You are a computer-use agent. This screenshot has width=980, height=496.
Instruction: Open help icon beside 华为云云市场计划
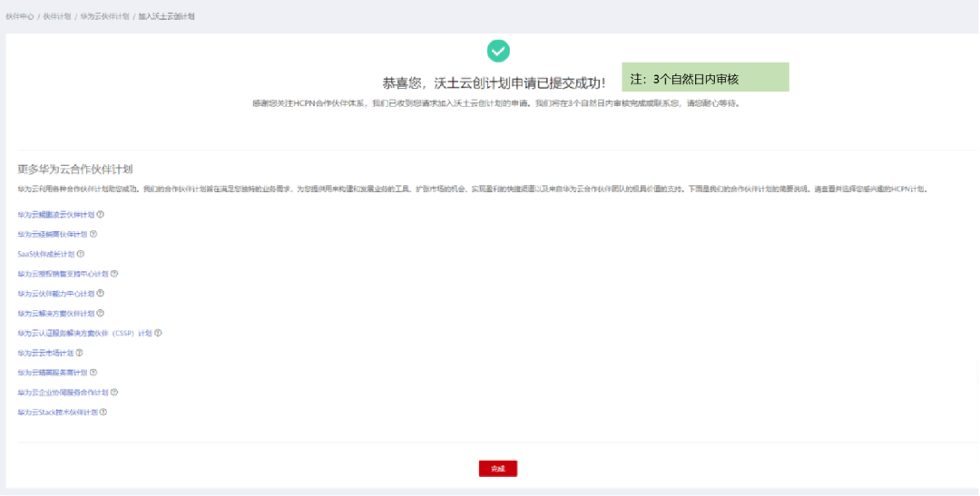(79, 353)
